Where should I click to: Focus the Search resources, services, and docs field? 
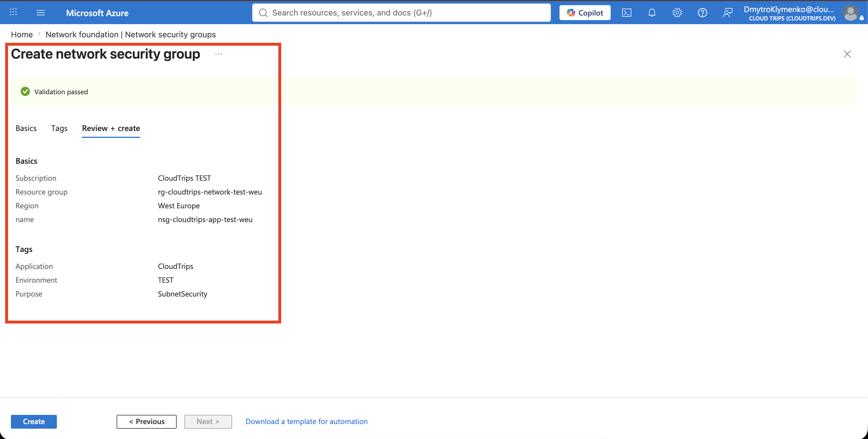click(401, 13)
